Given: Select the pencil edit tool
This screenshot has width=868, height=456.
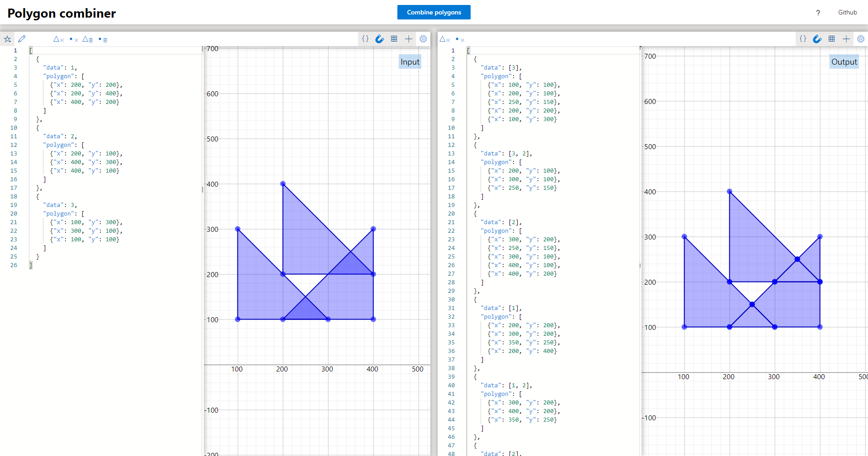Looking at the screenshot, I should coord(22,39).
